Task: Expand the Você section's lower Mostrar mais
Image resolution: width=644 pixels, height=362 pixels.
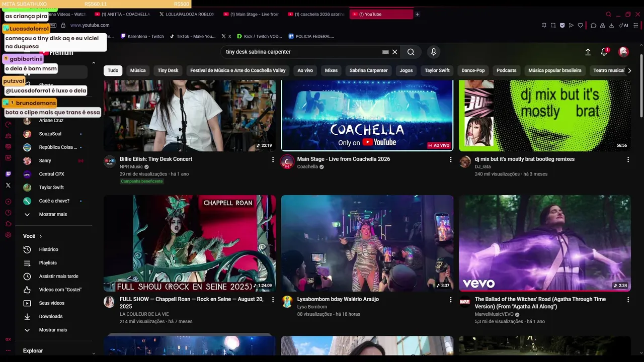Action: click(x=53, y=330)
